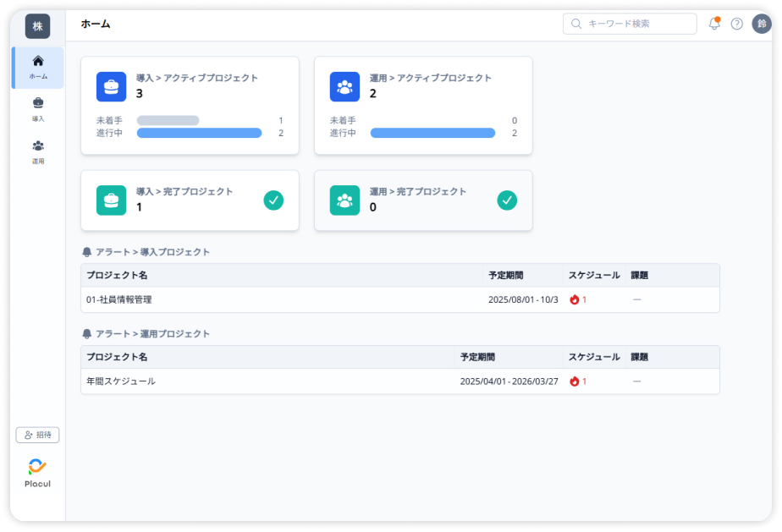Open the help question mark icon
This screenshot has width=782, height=532.
coord(737,24)
